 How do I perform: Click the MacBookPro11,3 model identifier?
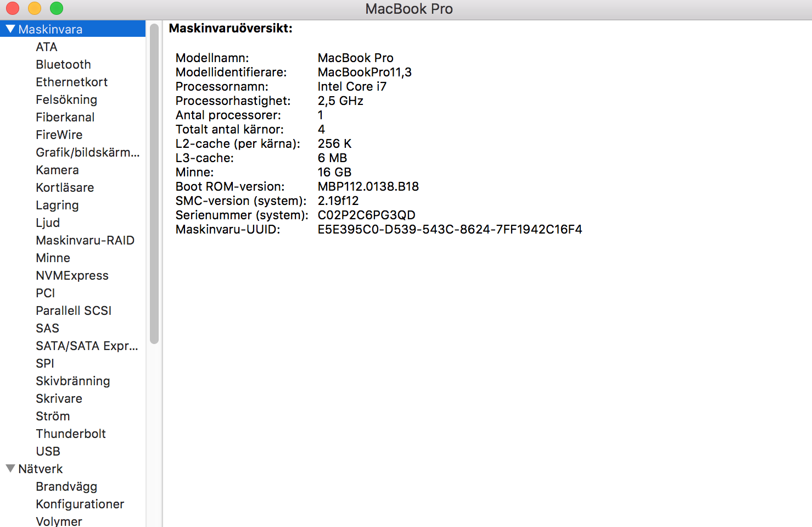coord(365,72)
